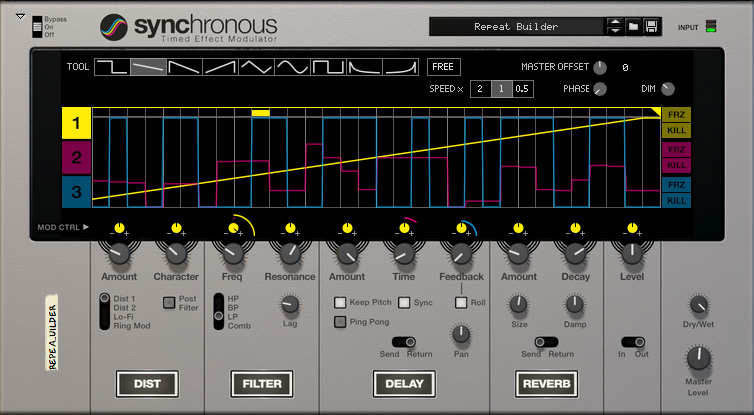
Task: Freeze modulation curve 1 with FRZ
Action: 676,115
